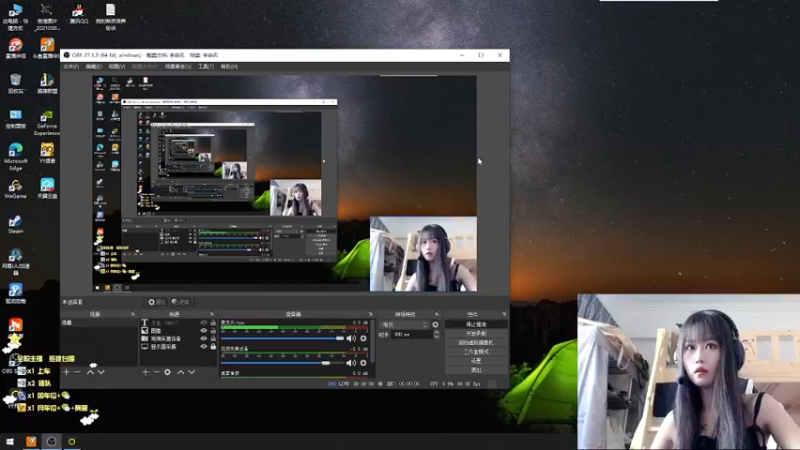The height and width of the screenshot is (450, 800).
Task: Open the 英雄联盟 desktop shortcut
Action: pyautogui.click(x=47, y=84)
